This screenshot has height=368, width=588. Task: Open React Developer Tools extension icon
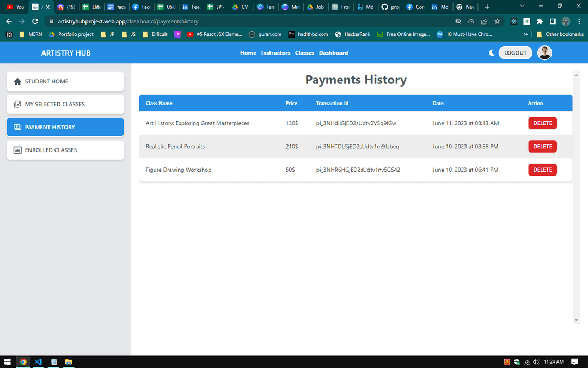click(x=513, y=21)
